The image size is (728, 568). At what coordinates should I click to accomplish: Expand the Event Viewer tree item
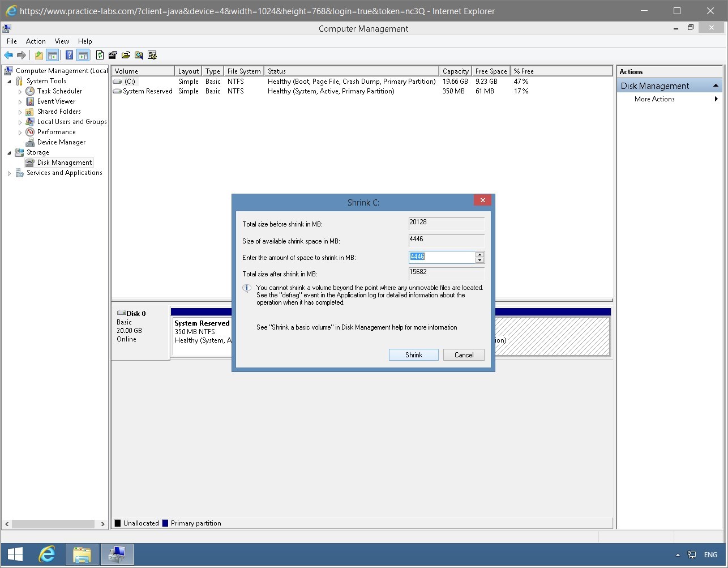click(19, 101)
